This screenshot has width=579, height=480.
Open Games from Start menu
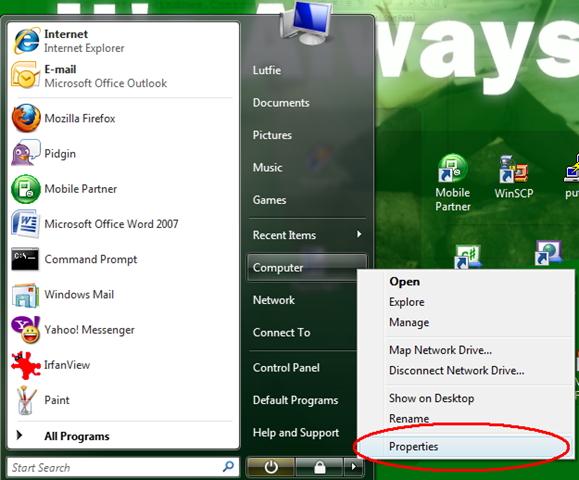(x=269, y=200)
